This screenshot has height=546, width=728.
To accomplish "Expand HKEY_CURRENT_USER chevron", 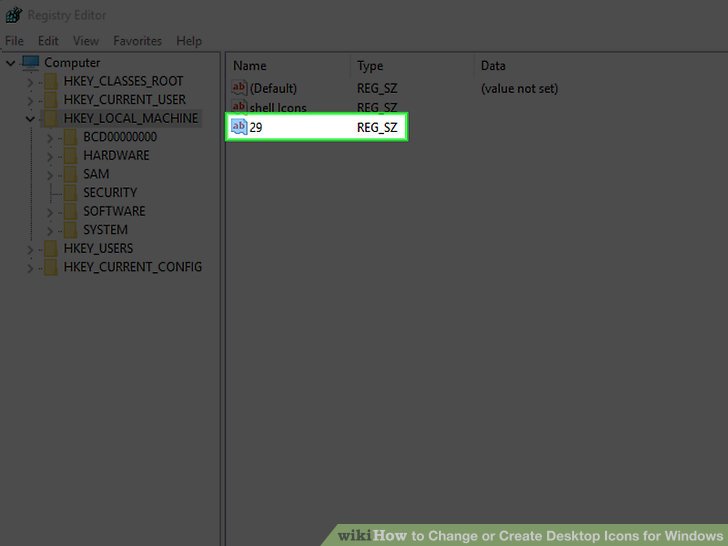I will tap(30, 101).
